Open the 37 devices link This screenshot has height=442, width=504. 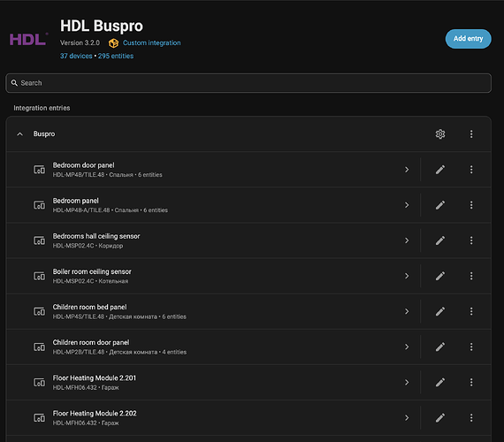76,56
